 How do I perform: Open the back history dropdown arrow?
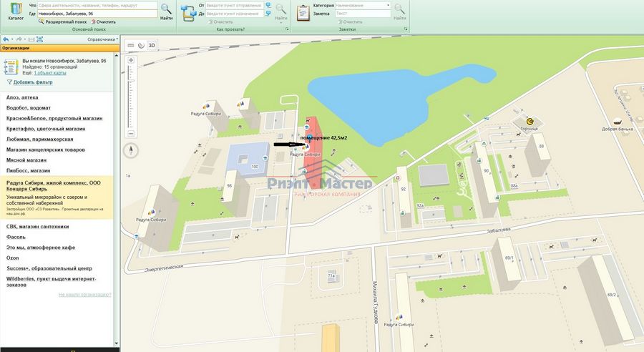12,39
